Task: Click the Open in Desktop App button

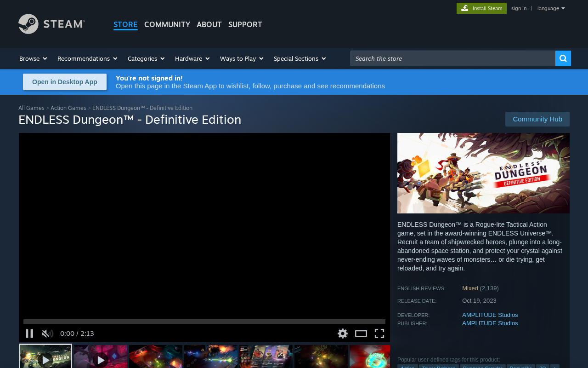Action: (65, 82)
